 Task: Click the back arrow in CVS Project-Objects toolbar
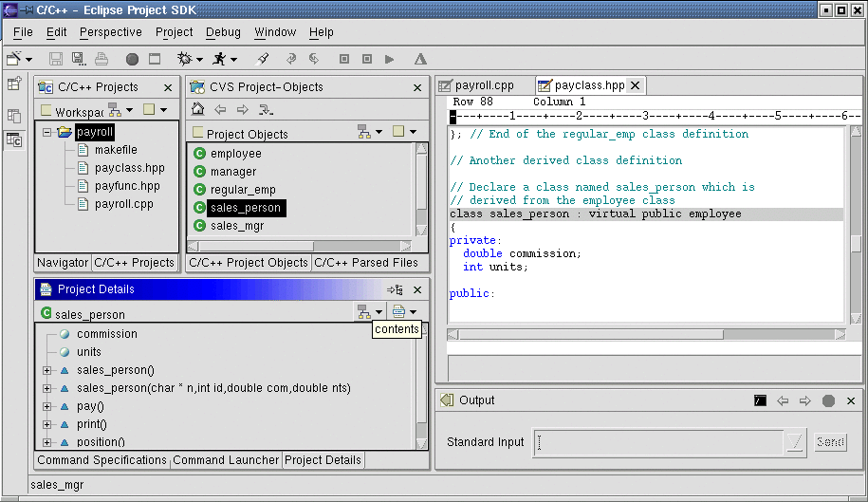pos(220,109)
